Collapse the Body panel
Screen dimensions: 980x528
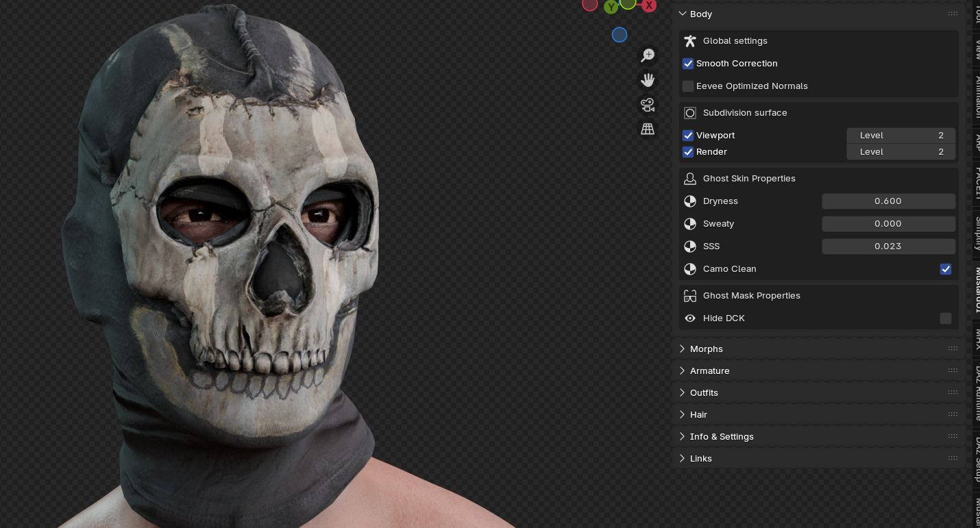[x=700, y=14]
